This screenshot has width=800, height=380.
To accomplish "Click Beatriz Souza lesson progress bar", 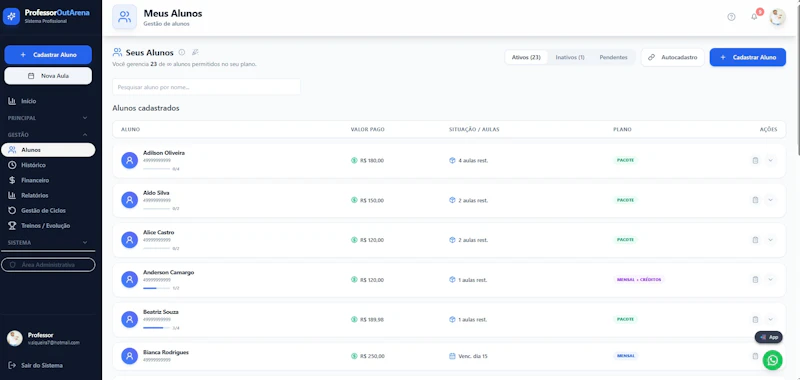I will (157, 328).
